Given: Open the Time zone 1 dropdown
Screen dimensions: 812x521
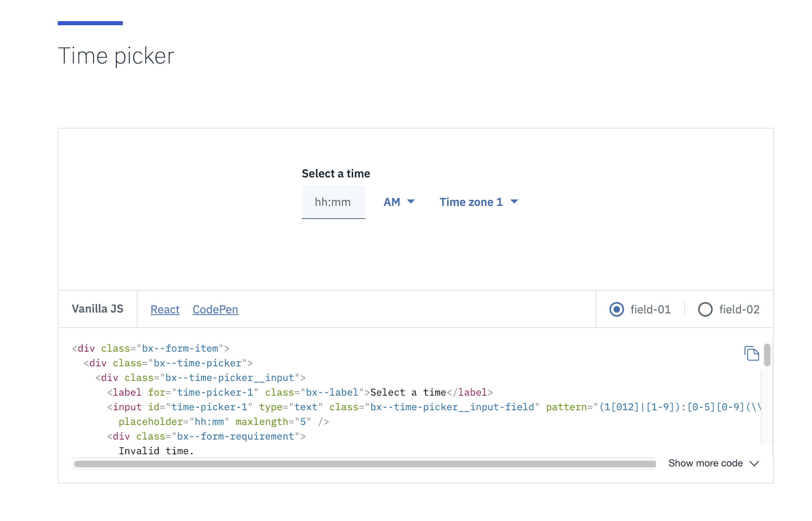Looking at the screenshot, I should [478, 201].
